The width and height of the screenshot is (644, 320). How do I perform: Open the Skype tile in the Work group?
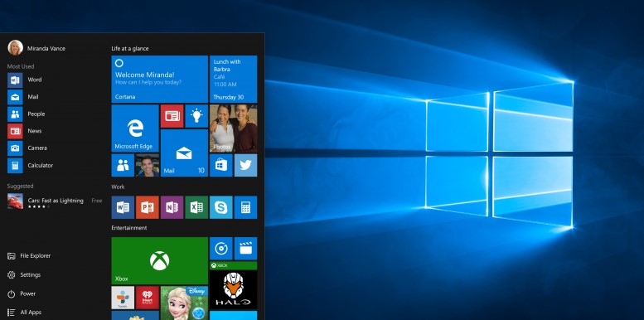tap(221, 207)
